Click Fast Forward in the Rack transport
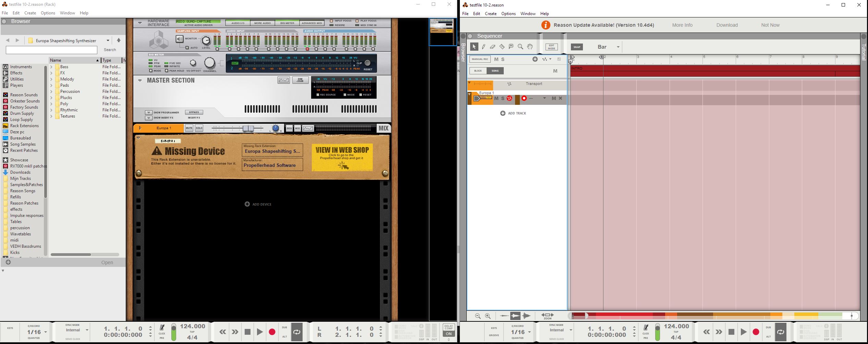Image resolution: width=868 pixels, height=344 pixels. (235, 332)
